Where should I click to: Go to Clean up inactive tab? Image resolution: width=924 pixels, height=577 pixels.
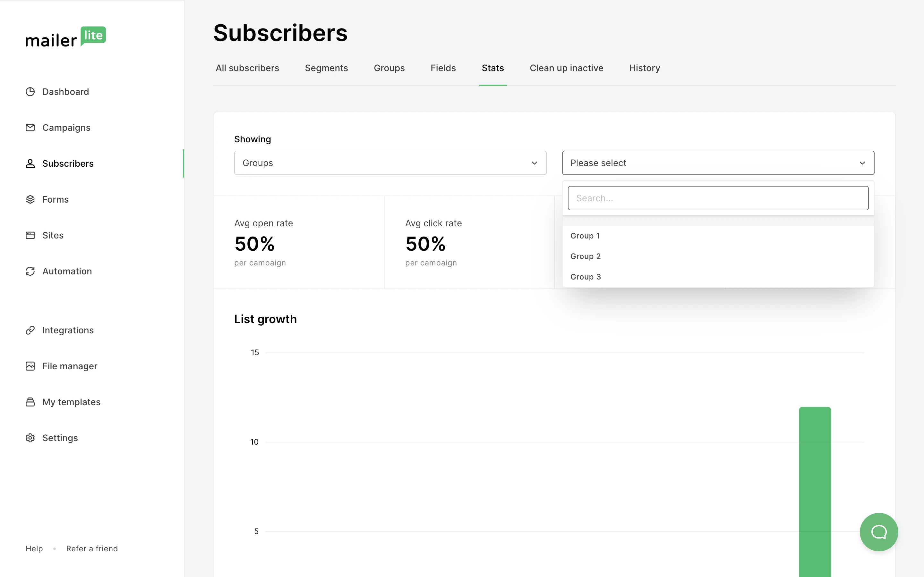pos(566,68)
